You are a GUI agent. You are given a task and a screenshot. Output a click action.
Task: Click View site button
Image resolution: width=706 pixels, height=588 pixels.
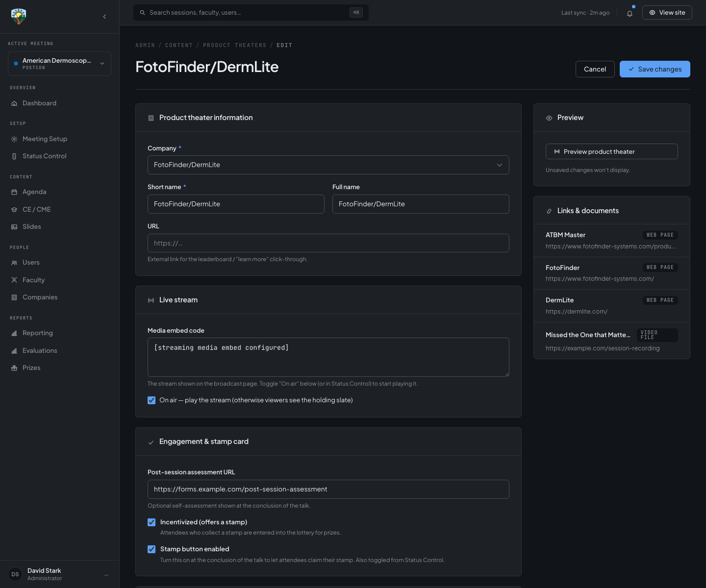(x=667, y=13)
